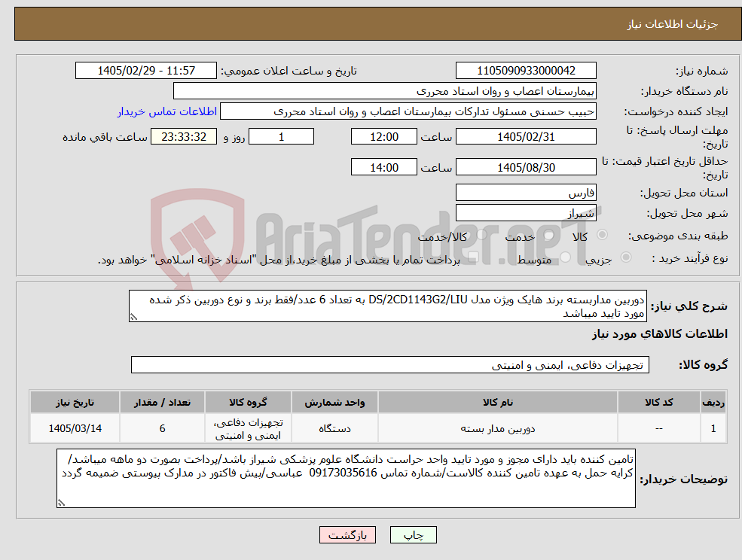Click the price validity time 14:00
742x560 pixels.
(x=383, y=167)
